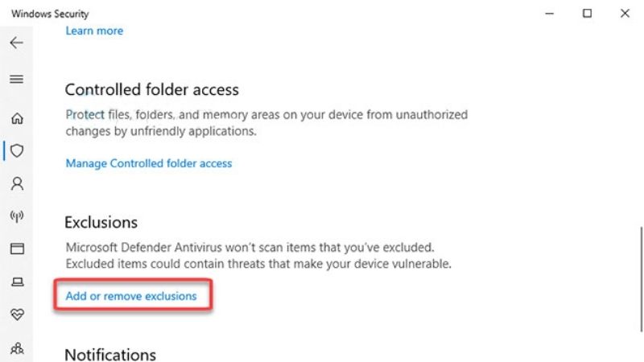Viewport: 644px width, 362px height.
Task: Open Family options via the people icon
Action: pyautogui.click(x=17, y=348)
